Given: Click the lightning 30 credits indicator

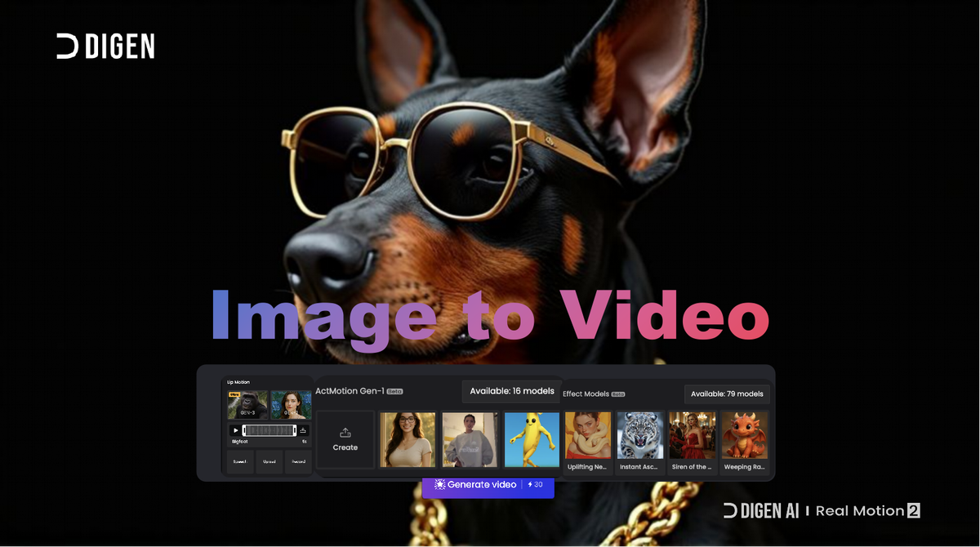Looking at the screenshot, I should 535,485.
